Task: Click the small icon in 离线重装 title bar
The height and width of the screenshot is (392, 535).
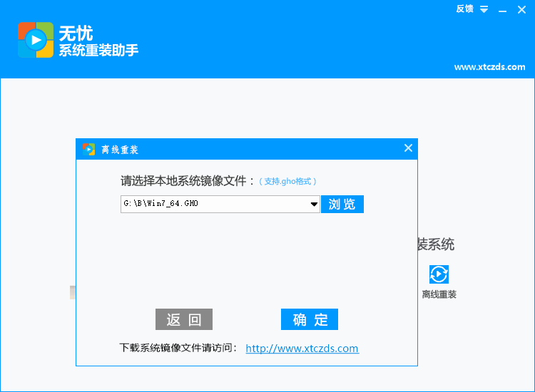Action: coord(88,149)
